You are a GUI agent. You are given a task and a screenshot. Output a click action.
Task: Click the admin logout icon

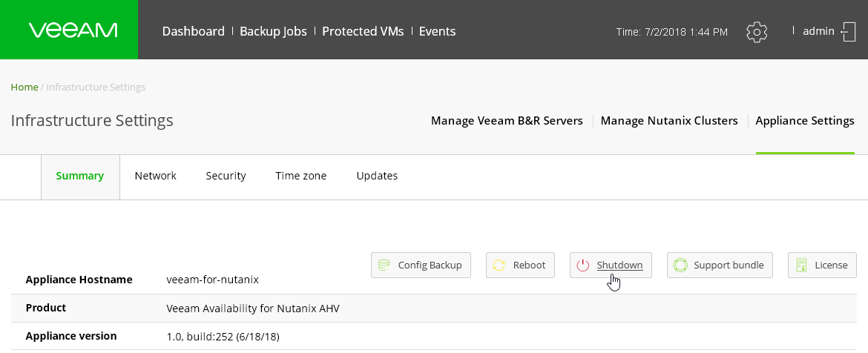click(x=848, y=31)
